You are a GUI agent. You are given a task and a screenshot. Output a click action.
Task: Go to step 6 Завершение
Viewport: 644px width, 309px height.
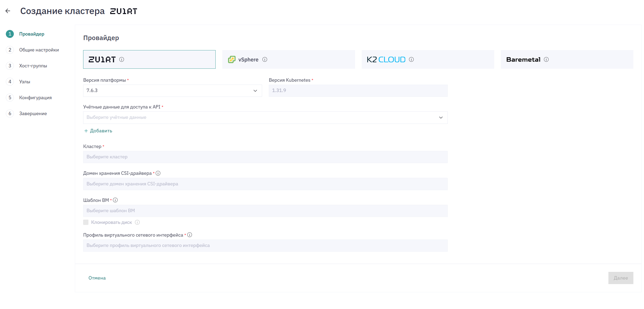pyautogui.click(x=27, y=114)
